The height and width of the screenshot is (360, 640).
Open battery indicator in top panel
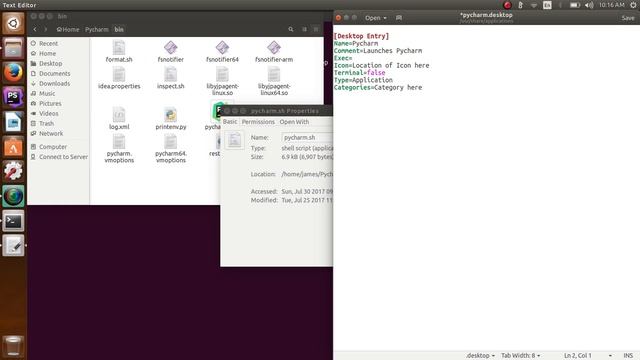point(575,5)
